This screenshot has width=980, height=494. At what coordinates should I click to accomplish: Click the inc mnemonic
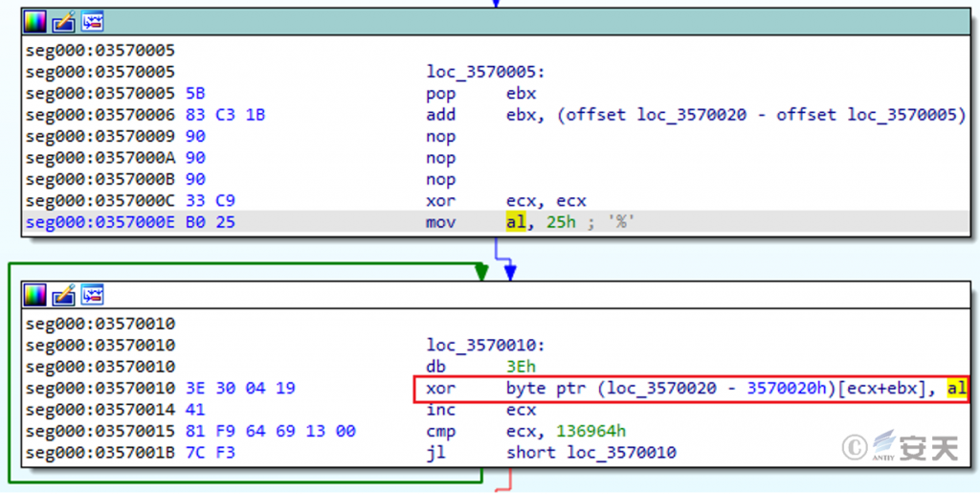[x=441, y=410]
